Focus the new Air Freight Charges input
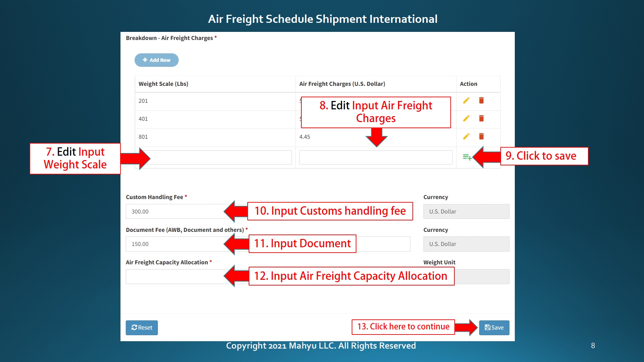The height and width of the screenshot is (362, 644). pyautogui.click(x=376, y=157)
